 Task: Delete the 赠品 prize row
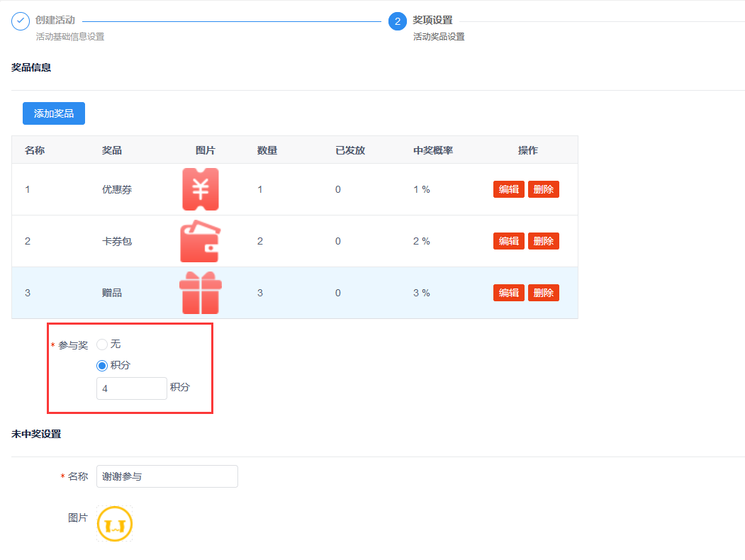544,293
